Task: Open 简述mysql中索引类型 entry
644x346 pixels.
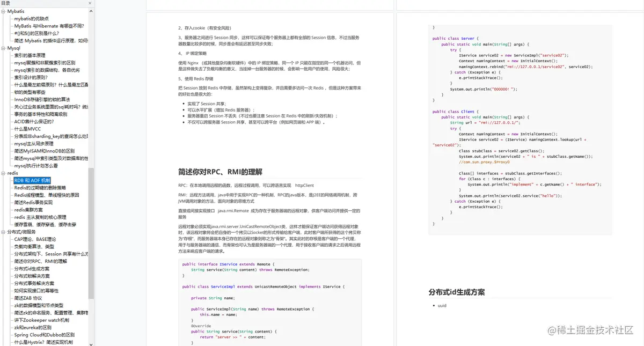Action: 51,158
